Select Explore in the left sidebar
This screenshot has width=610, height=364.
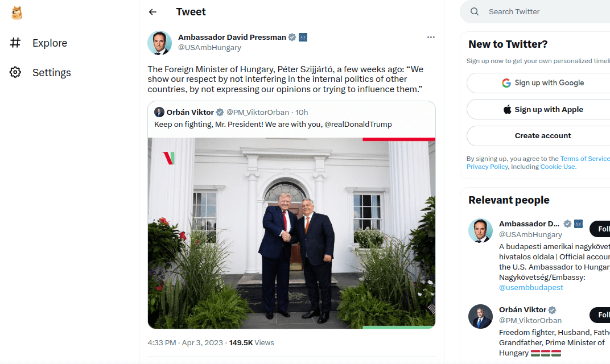pyautogui.click(x=50, y=43)
